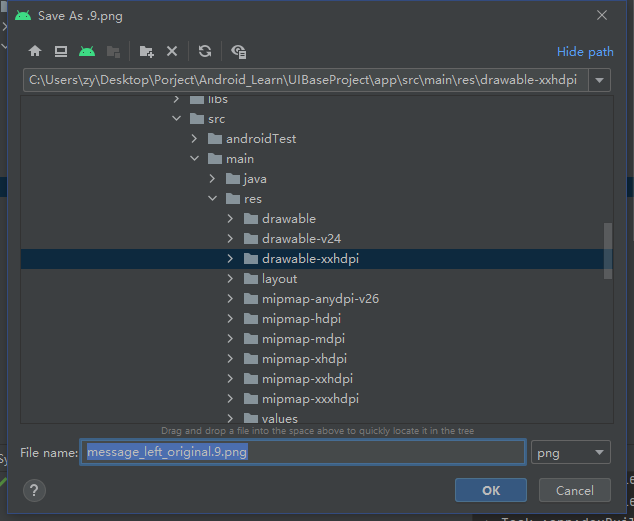Open the help question mark button
The height and width of the screenshot is (521, 634).
tap(35, 490)
